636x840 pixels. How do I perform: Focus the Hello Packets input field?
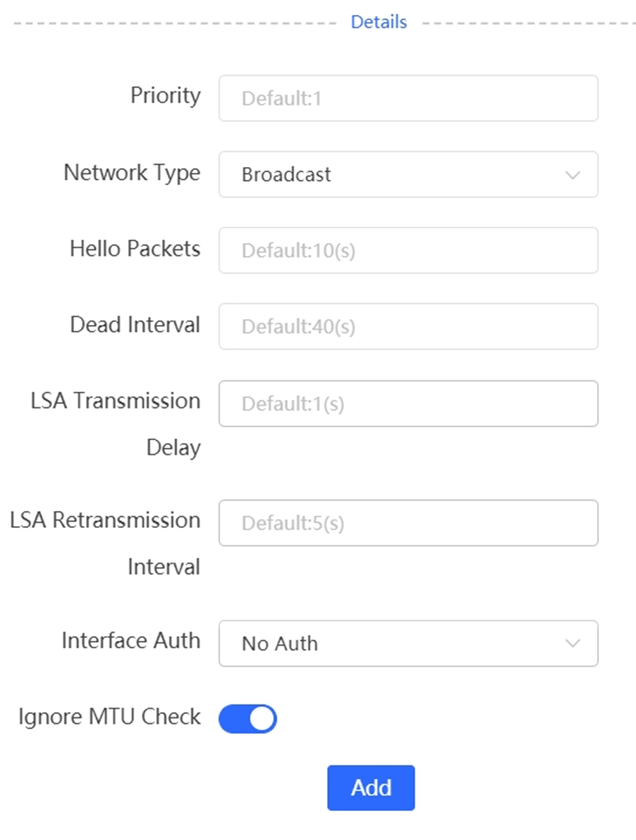click(408, 250)
